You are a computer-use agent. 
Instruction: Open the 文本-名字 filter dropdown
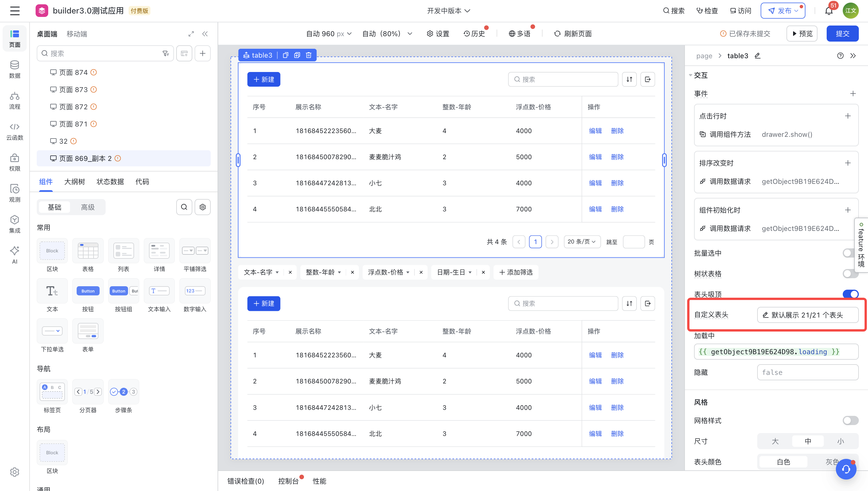point(261,272)
